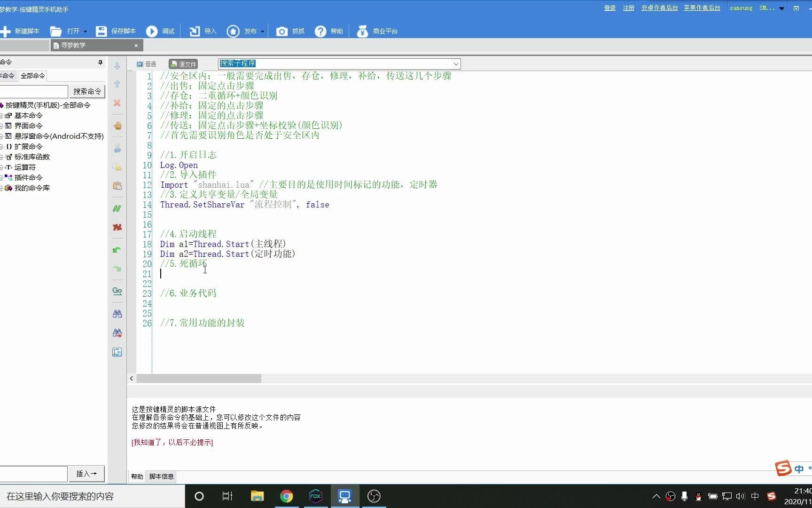Open samsung device dropdown arrow
812x508 pixels.
781,8
